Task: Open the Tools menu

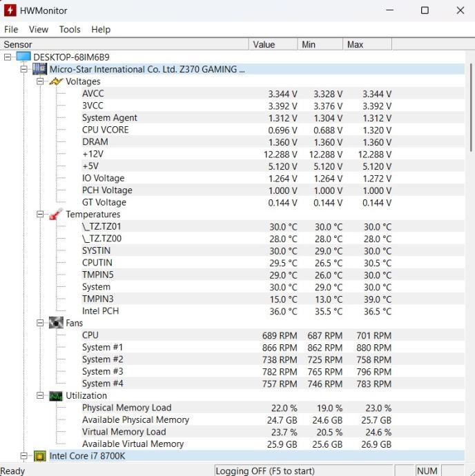Action: coord(70,30)
